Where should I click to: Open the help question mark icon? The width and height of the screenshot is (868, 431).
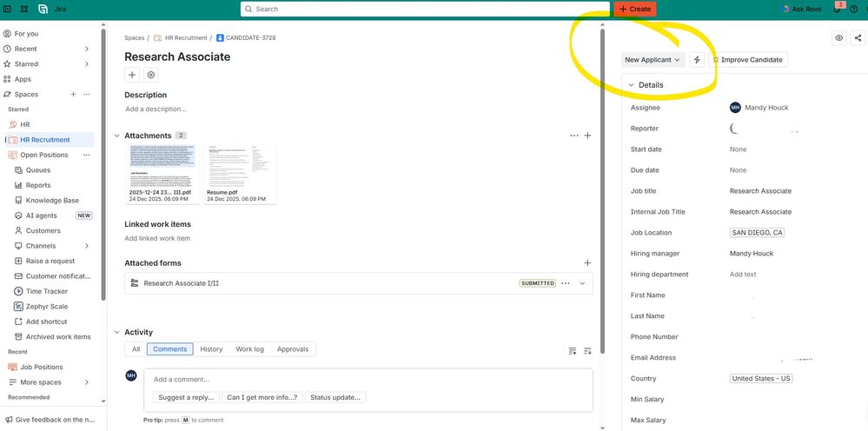pyautogui.click(x=853, y=9)
